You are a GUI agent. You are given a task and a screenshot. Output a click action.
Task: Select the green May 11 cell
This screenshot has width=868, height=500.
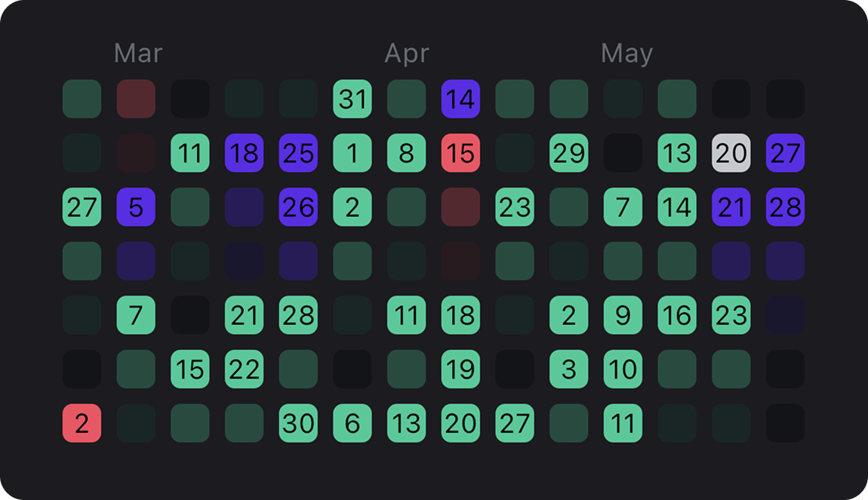(623, 424)
